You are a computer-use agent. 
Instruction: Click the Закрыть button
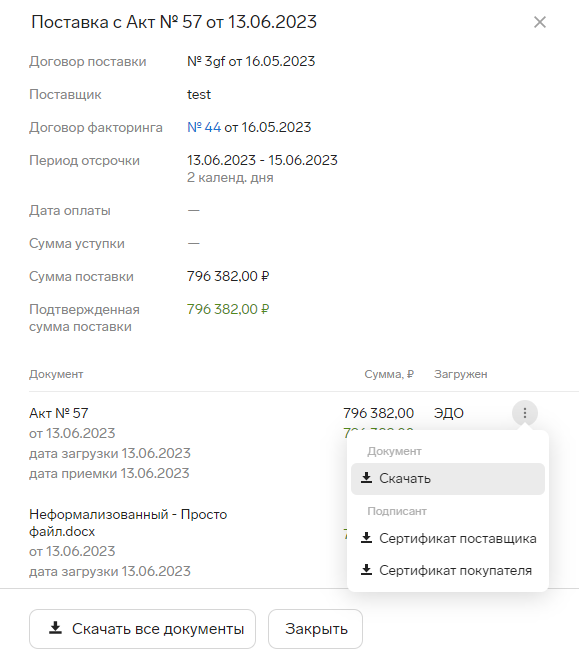click(x=315, y=629)
